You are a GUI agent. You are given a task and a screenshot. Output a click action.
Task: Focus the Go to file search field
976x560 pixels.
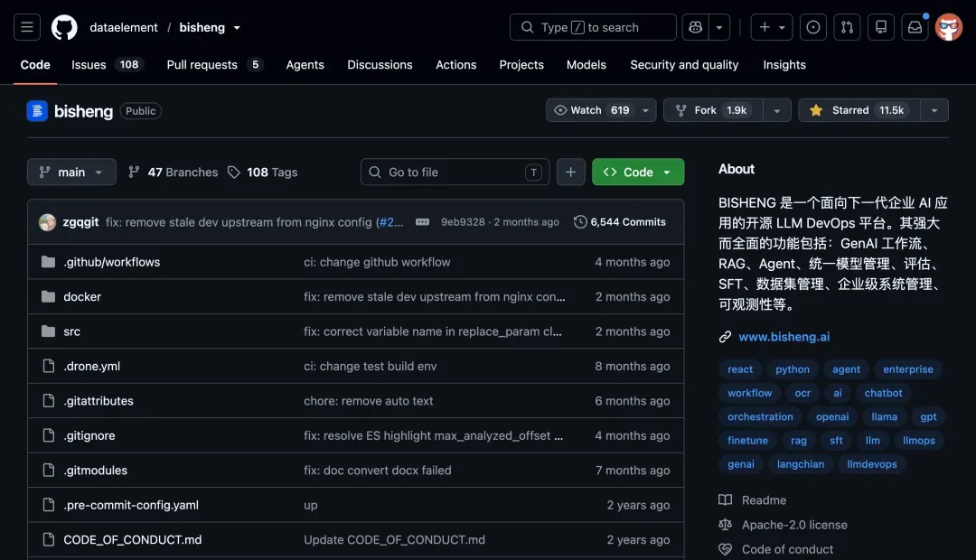455,173
